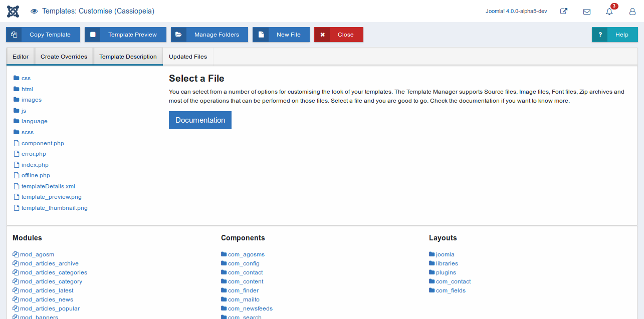Click folder icon beside com_finder
This screenshot has height=319, width=644.
point(224,290)
